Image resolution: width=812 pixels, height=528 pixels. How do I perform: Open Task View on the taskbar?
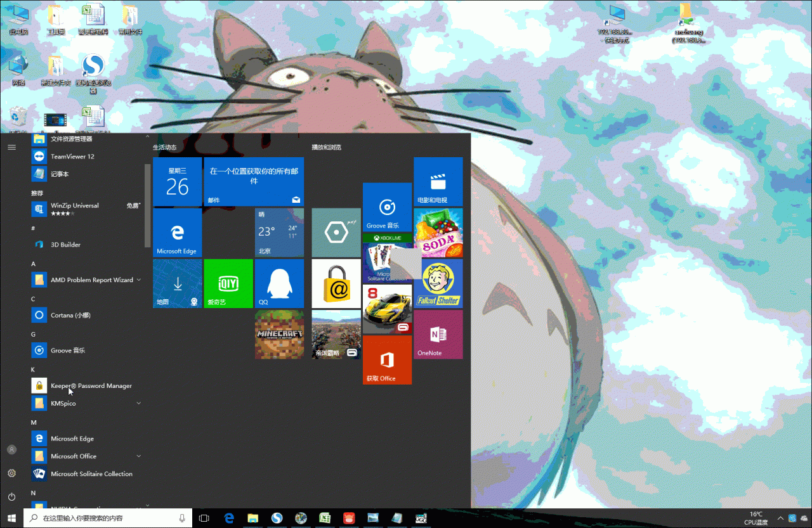[x=204, y=518]
